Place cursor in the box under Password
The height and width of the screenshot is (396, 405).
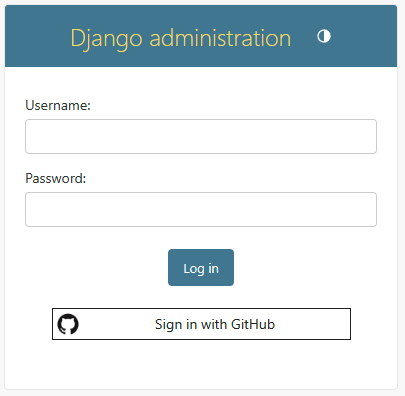(x=201, y=209)
